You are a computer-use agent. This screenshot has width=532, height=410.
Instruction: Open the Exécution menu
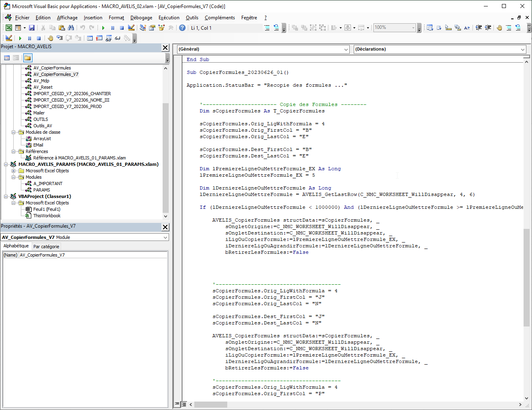click(169, 18)
